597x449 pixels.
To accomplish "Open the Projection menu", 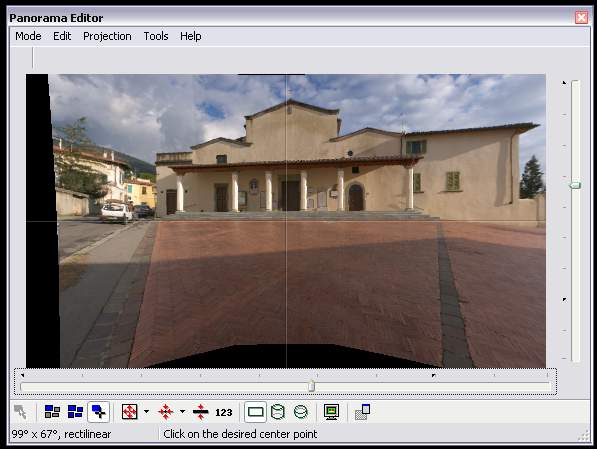I will coord(107,36).
